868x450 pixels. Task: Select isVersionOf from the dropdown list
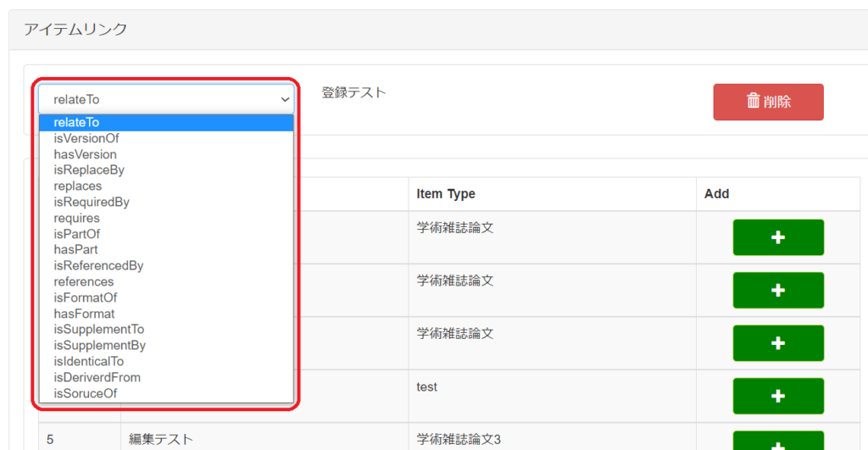[86, 138]
